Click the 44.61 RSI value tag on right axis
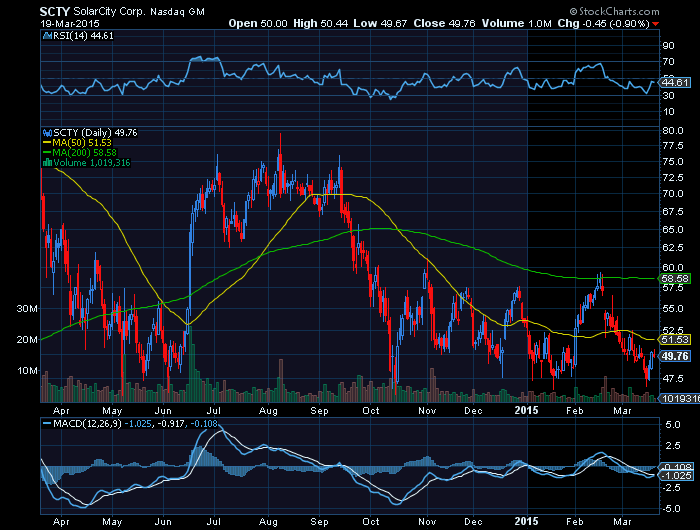 675,83
